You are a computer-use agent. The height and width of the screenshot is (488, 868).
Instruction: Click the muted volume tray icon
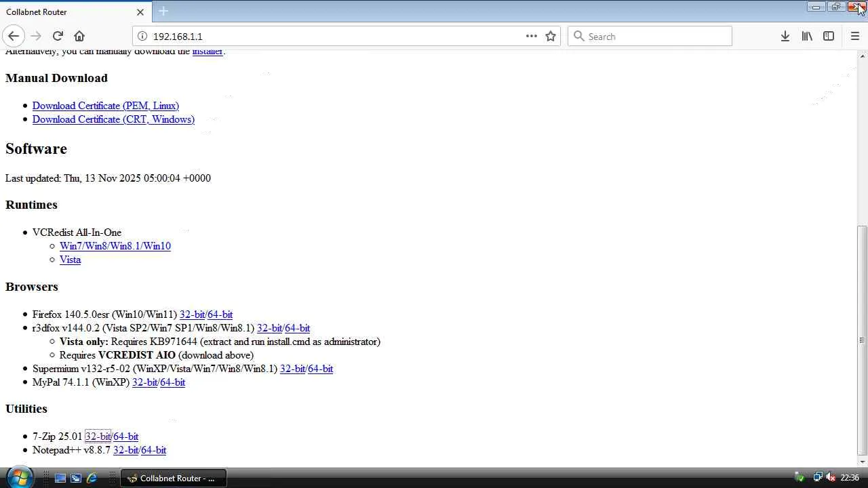tap(830, 478)
